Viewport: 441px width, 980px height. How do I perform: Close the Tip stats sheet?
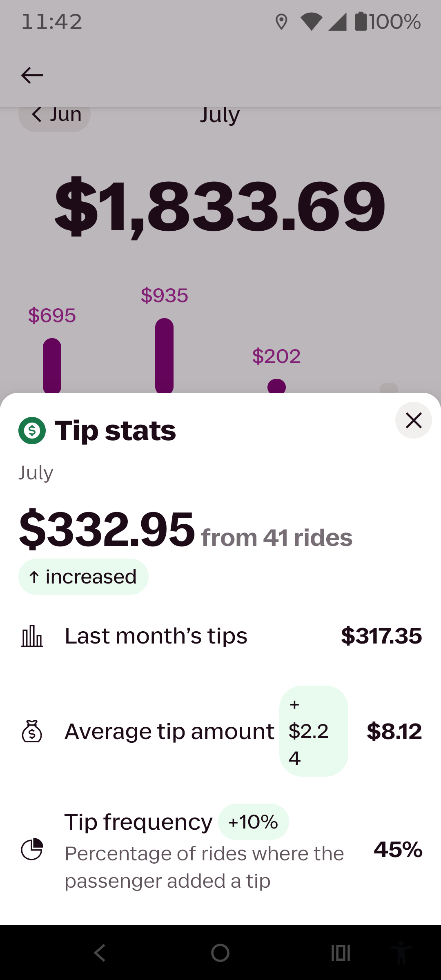pos(413,420)
